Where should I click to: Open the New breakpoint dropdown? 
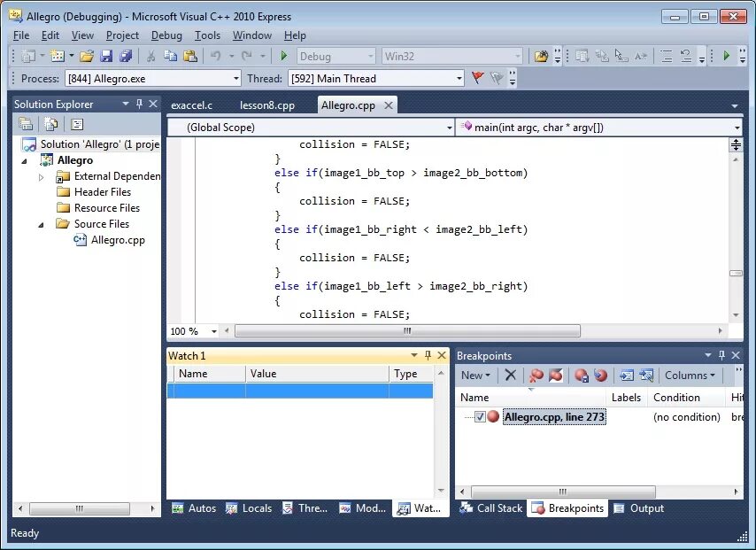click(x=475, y=375)
